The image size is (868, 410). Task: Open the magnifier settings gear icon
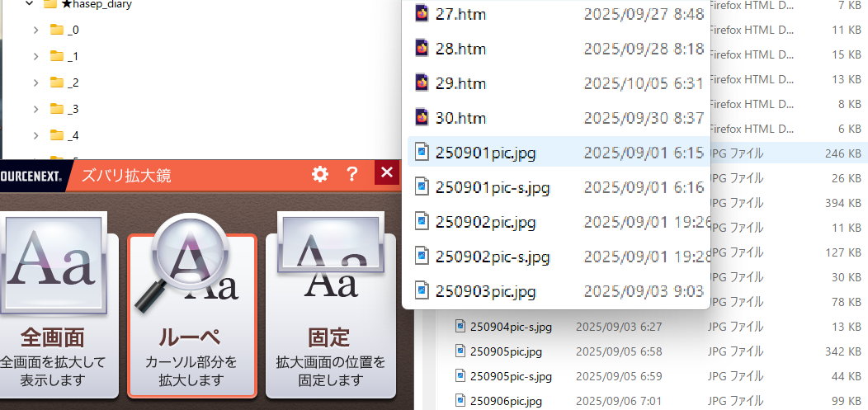[319, 173]
